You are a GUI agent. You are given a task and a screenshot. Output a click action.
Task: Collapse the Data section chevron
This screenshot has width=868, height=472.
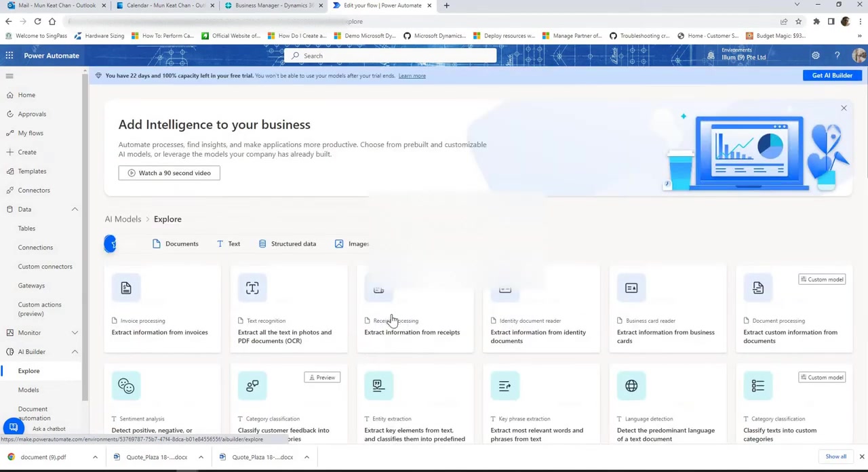(75, 210)
